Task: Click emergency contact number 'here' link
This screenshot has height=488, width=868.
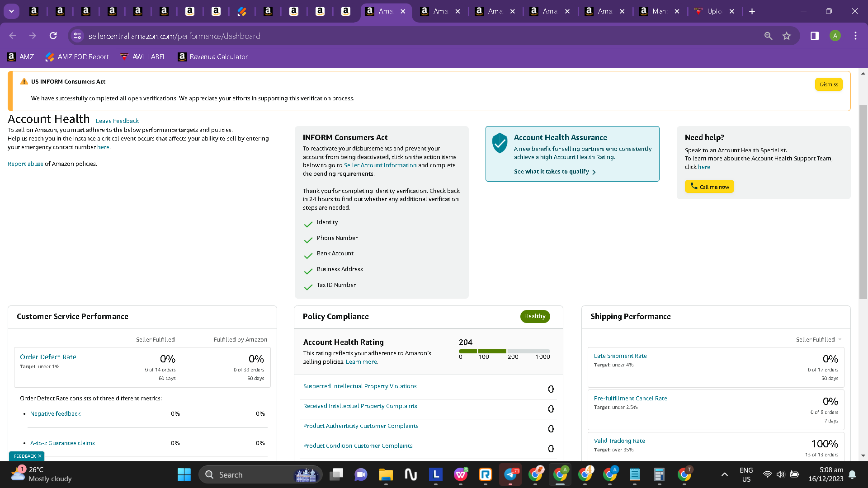Action: (x=103, y=147)
